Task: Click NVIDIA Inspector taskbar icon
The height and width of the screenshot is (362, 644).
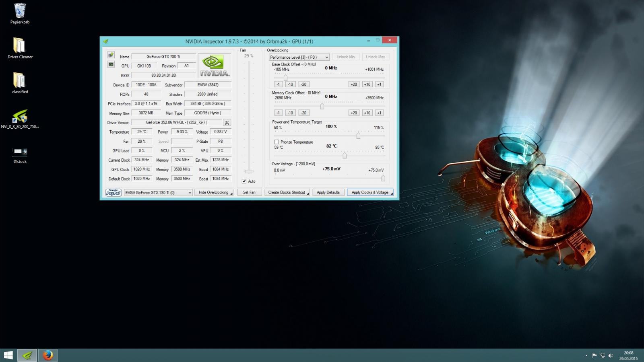Action: pyautogui.click(x=27, y=355)
